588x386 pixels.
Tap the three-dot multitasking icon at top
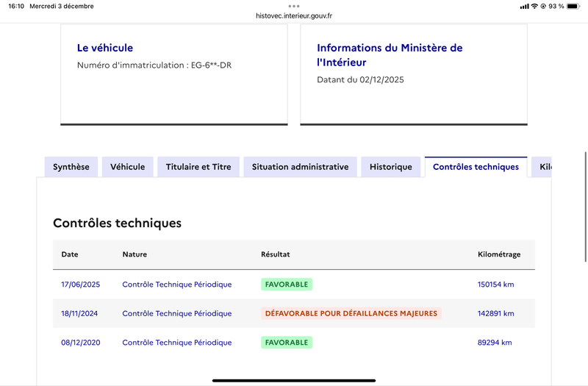294,6
